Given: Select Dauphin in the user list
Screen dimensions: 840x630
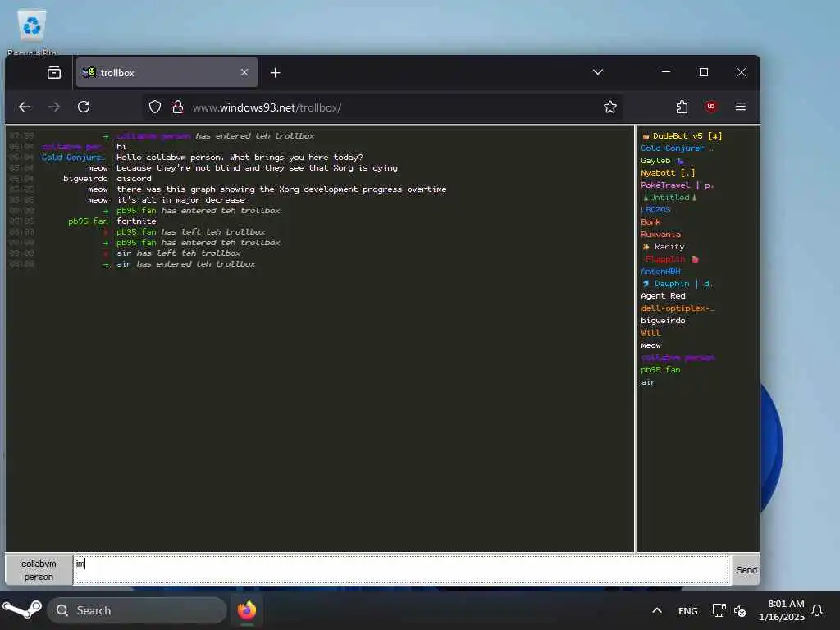Looking at the screenshot, I should tap(677, 284).
